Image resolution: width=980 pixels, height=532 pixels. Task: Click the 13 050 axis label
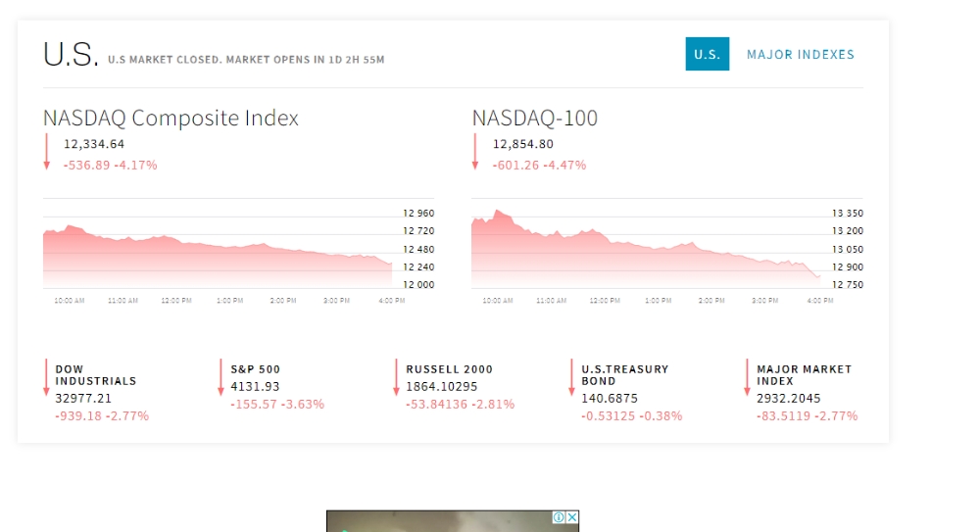[847, 250]
